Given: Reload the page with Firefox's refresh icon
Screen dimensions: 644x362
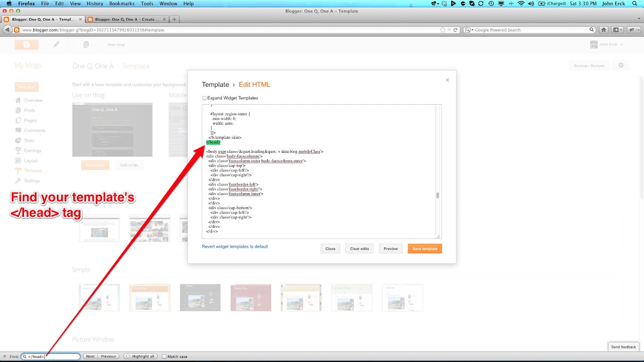Looking at the screenshot, I should [x=455, y=30].
